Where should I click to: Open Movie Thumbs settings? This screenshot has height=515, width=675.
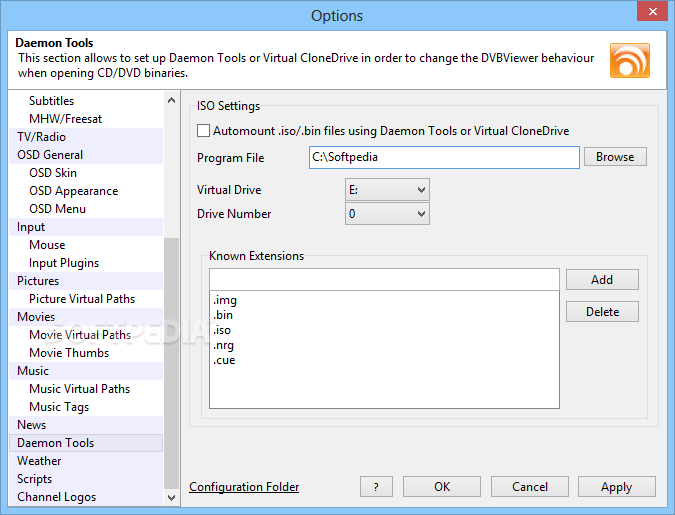pyautogui.click(x=69, y=353)
